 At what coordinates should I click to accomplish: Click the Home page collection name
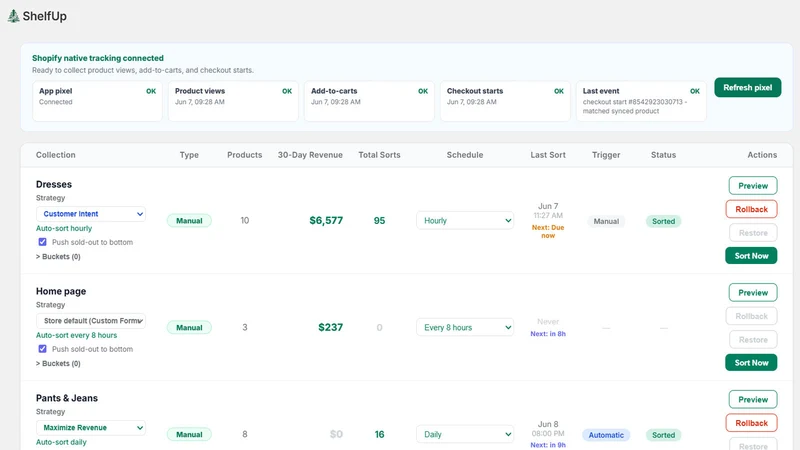click(x=61, y=291)
